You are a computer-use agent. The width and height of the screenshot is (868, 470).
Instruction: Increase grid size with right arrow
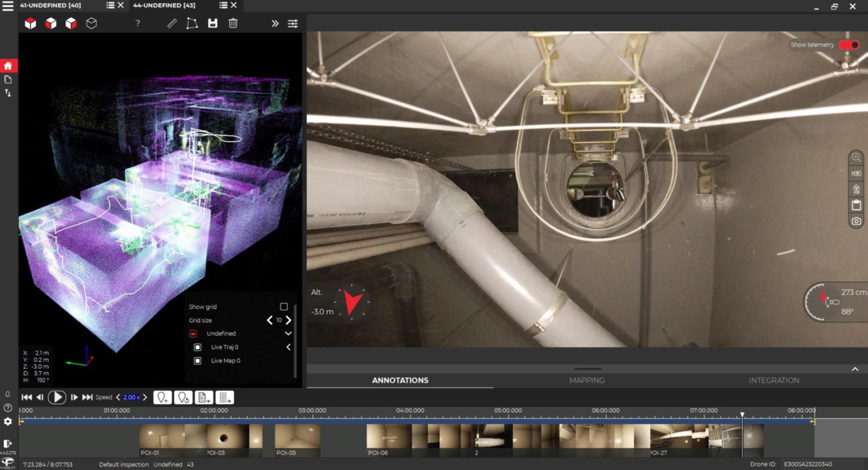coord(288,320)
